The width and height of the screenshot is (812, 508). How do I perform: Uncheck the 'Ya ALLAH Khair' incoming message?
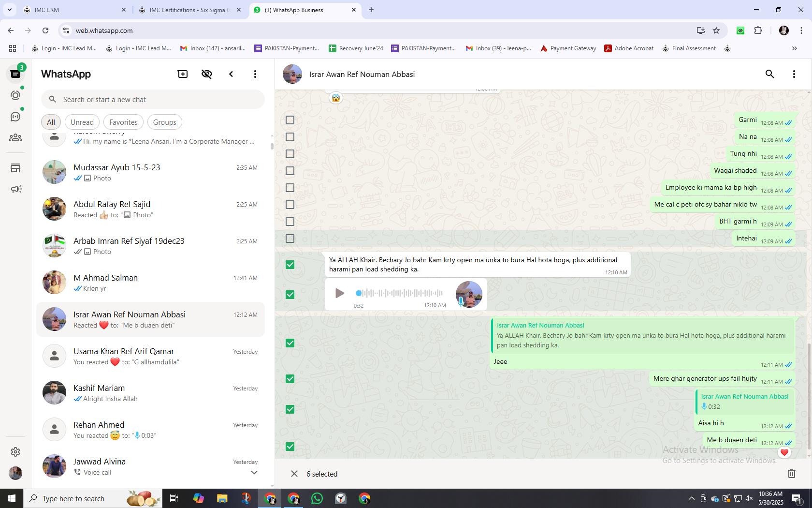tap(290, 265)
